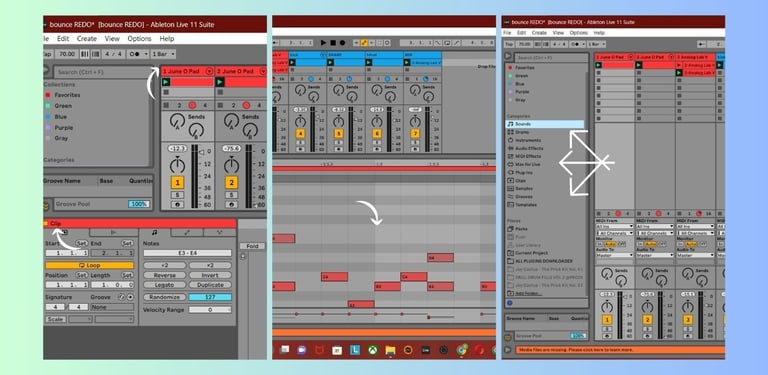The height and width of the screenshot is (375, 768).
Task: Open the Envelopes tab icon in Clip view
Action: (x=187, y=233)
